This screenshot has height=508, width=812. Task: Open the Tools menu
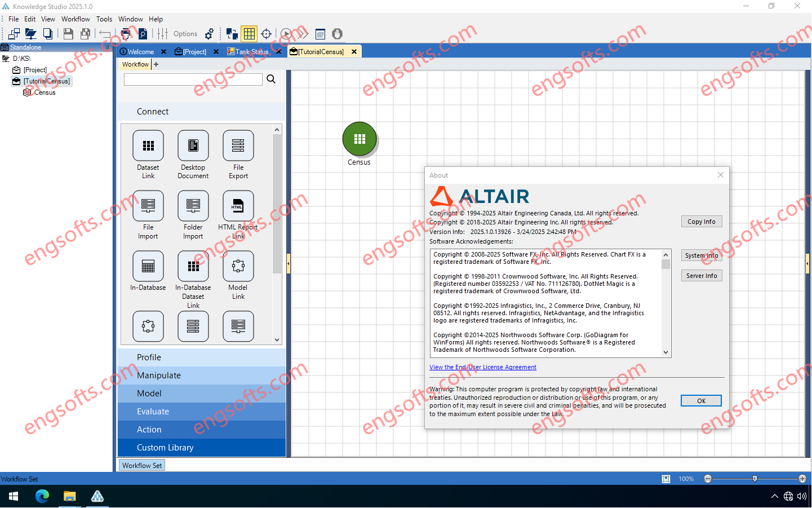(x=104, y=19)
